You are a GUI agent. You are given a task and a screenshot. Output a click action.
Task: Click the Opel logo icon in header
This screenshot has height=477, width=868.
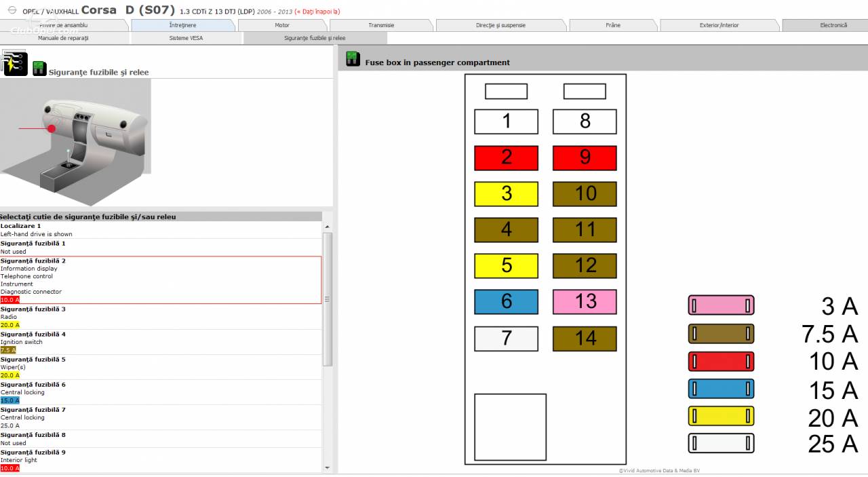click(x=12, y=10)
